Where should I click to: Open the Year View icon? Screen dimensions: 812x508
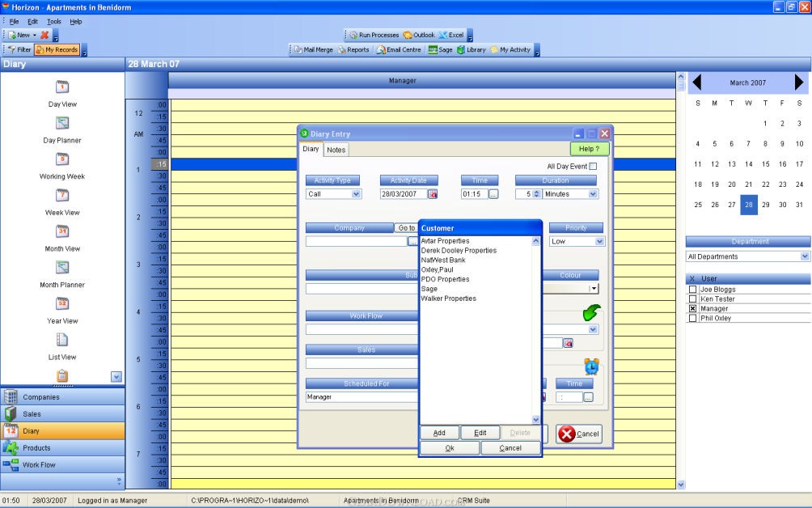(x=62, y=303)
